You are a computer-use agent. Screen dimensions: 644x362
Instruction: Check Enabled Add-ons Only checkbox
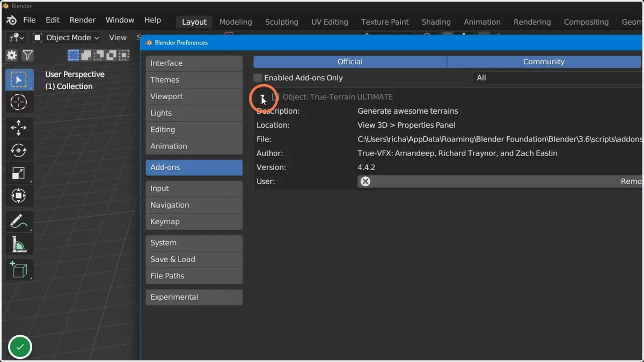[258, 78]
